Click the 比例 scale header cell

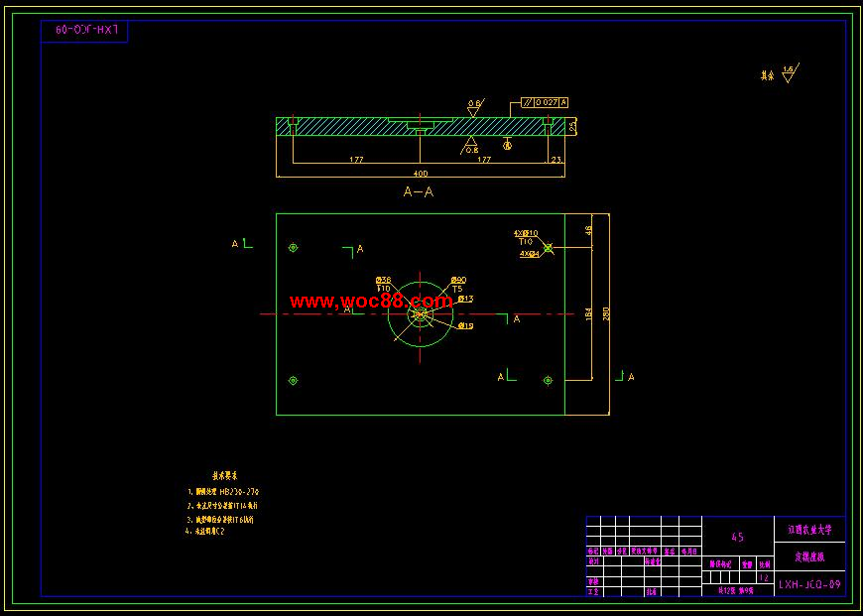pos(765,564)
